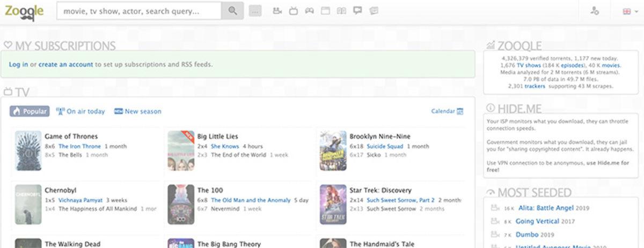Image resolution: width=644 pixels, height=248 pixels.
Task: Click the Log in link
Action: click(18, 64)
